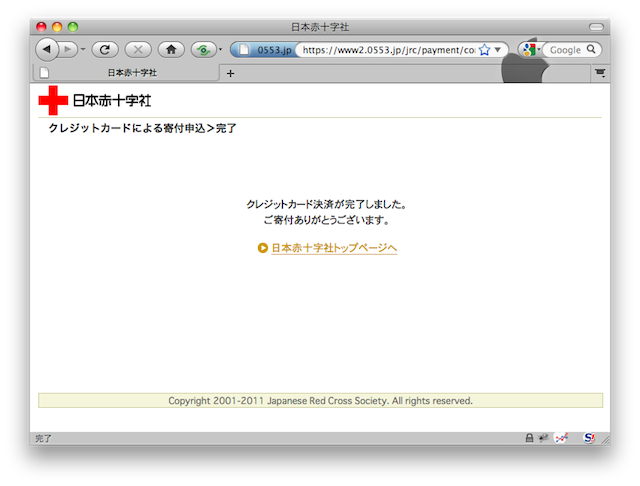Open a new tab with plus button
The width and height of the screenshot is (640, 486).
pos(230,73)
